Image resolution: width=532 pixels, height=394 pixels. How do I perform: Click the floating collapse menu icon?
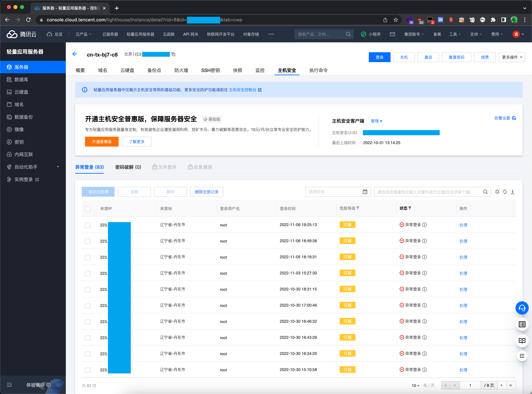click(522, 356)
